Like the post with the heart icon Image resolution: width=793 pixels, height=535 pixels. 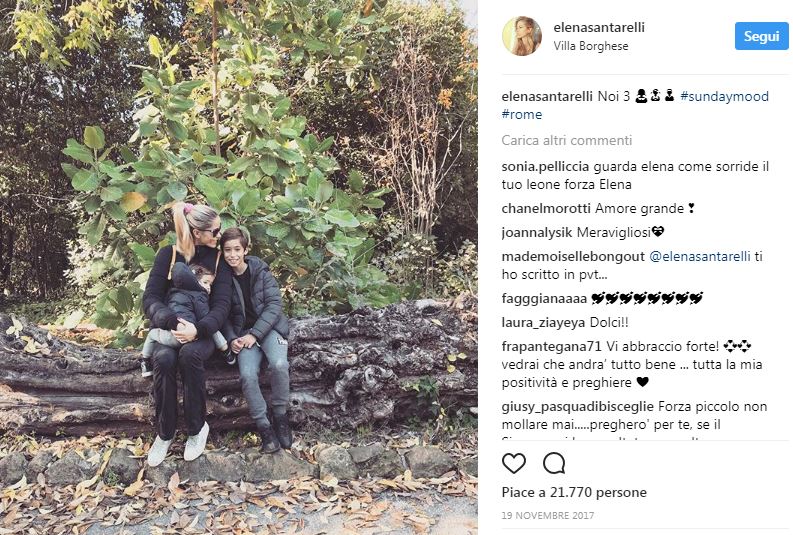click(514, 463)
